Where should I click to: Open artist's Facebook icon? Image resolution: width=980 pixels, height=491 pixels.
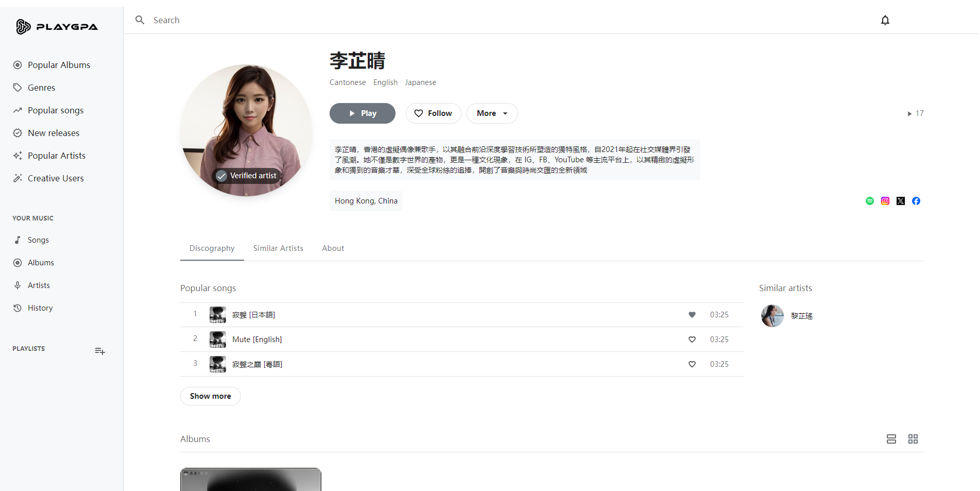[x=916, y=201]
